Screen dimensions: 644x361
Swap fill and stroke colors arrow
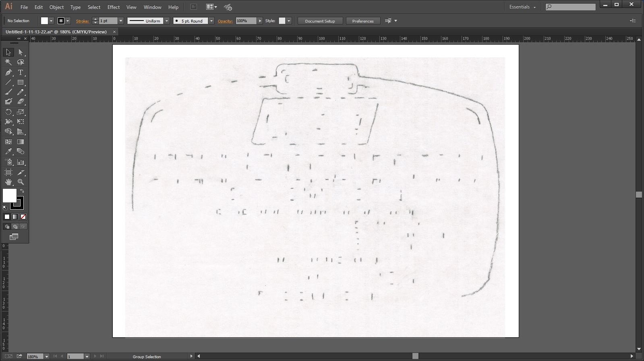tap(22, 191)
